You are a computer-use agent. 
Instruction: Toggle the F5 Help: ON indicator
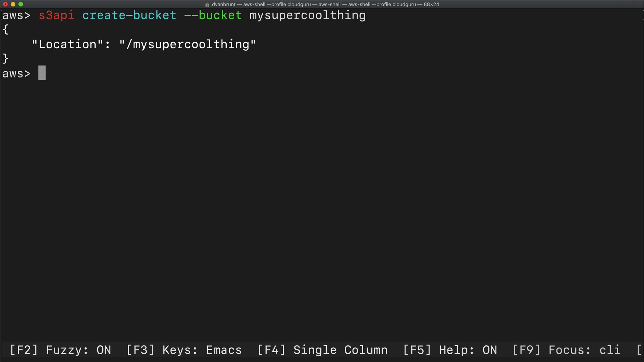[450, 350]
